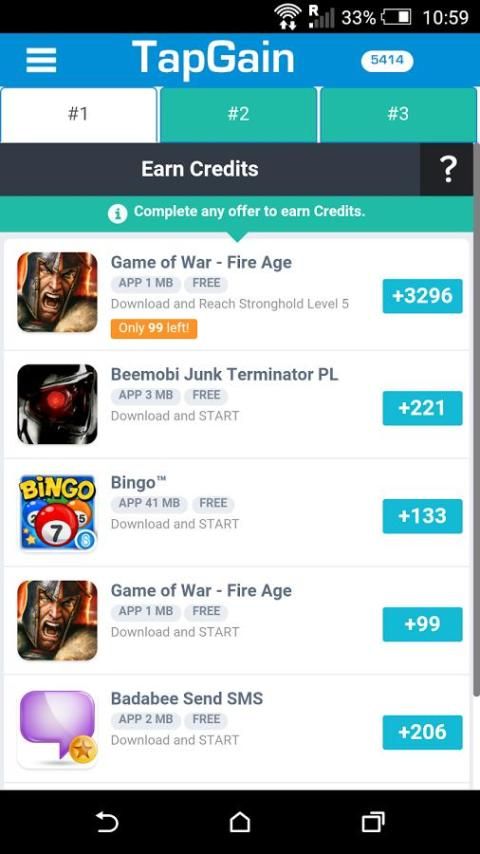Tap the +206 Badabee credits button
The image size is (480, 854).
422,732
